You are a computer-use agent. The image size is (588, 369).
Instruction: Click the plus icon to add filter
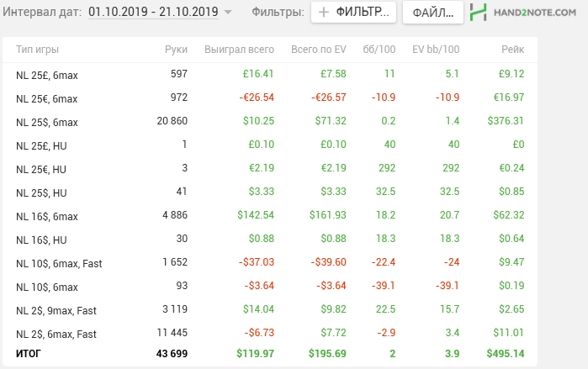[324, 13]
